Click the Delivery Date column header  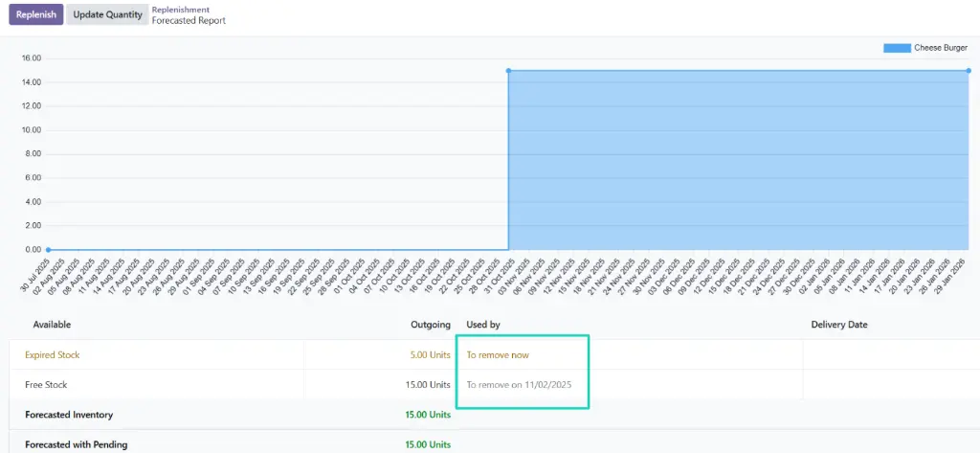click(839, 325)
